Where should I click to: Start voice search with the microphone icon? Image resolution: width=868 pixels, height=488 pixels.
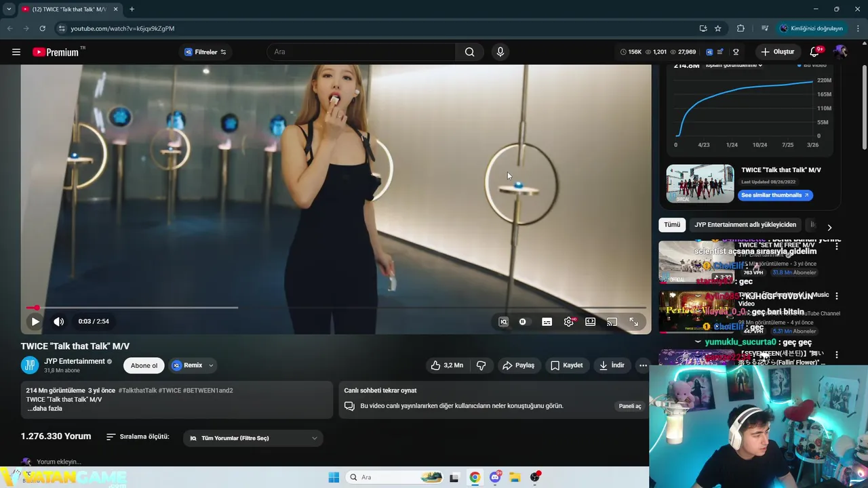[x=500, y=52]
